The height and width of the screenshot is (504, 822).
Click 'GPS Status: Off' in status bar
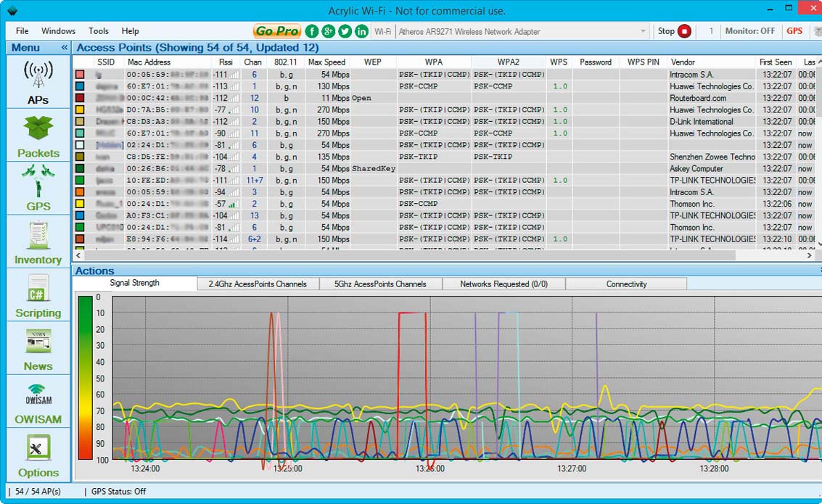pyautogui.click(x=118, y=492)
